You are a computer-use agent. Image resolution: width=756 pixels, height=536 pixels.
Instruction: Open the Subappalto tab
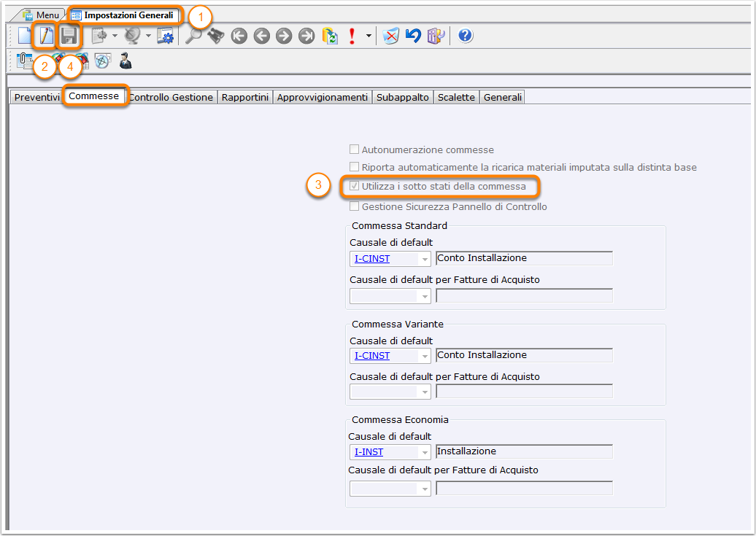pos(403,98)
